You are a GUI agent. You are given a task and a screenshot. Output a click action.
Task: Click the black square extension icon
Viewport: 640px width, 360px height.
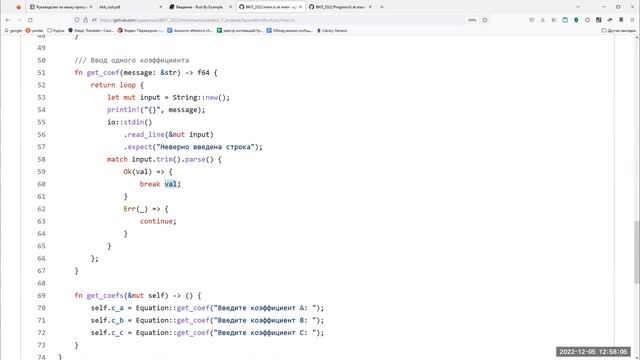598,20
